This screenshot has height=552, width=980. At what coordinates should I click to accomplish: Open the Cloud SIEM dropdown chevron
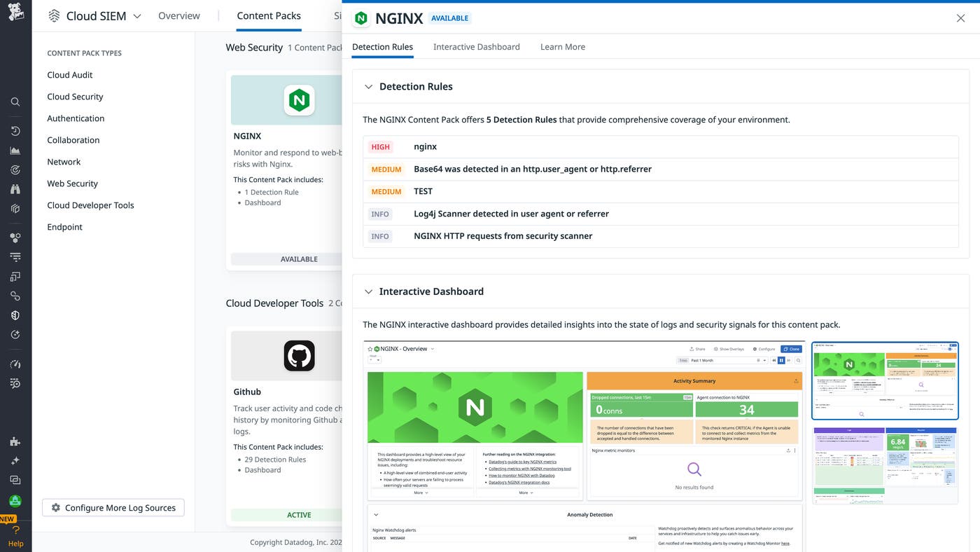pos(137,15)
